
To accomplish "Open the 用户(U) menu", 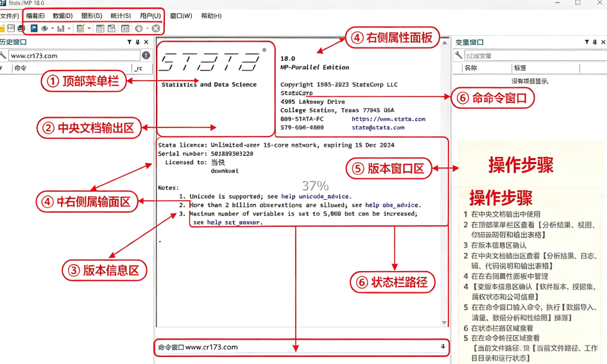I will click(x=150, y=16).
